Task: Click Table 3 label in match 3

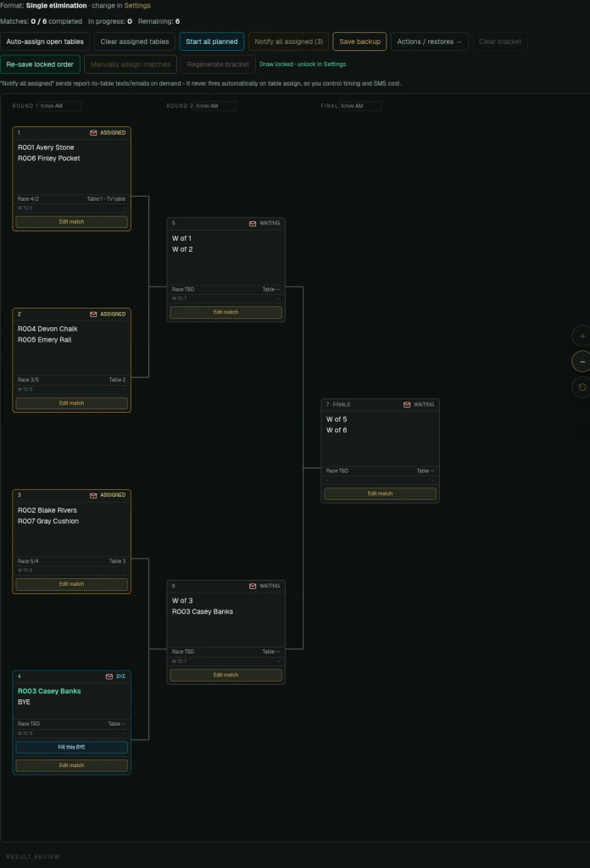Action: coord(117,561)
